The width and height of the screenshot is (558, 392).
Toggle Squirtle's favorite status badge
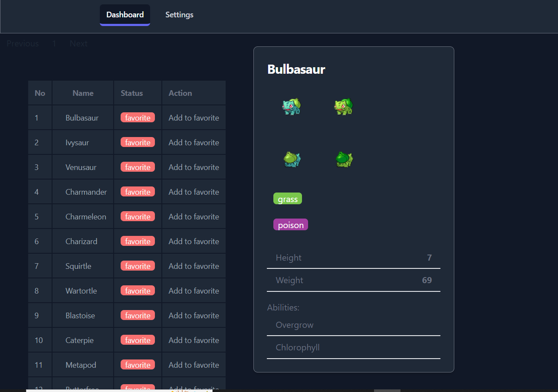[138, 266]
